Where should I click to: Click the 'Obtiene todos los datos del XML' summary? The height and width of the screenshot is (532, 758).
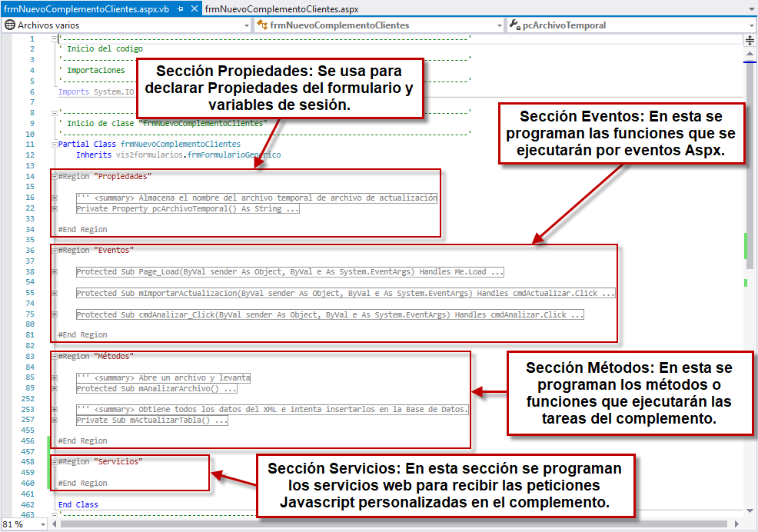click(x=272, y=409)
